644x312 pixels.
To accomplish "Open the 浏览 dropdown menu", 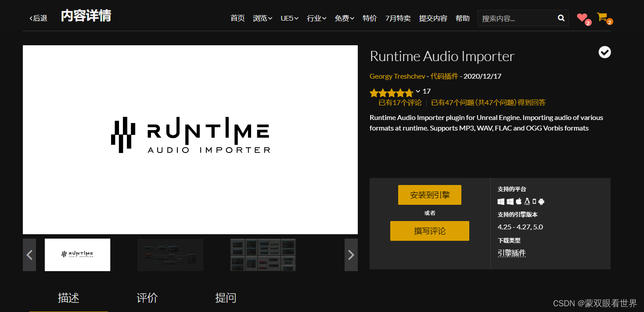I will coord(263,18).
